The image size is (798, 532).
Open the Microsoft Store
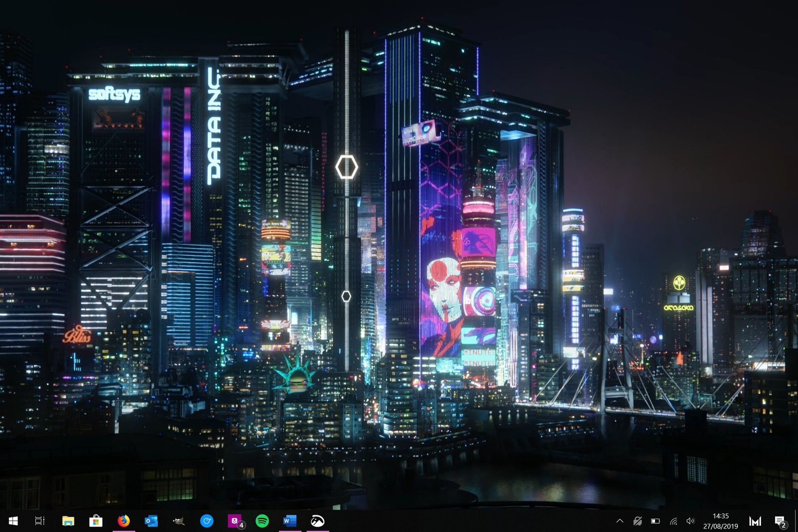click(x=96, y=520)
